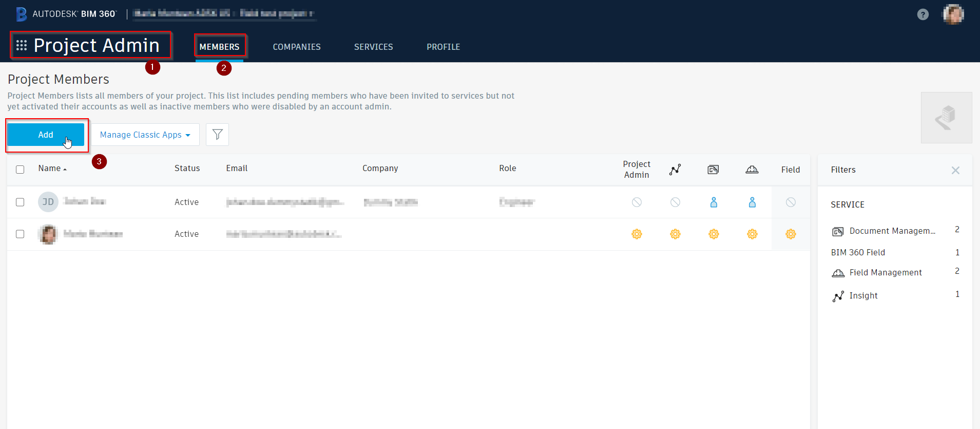Open the user profile avatar menu
Screen dimensions: 980x429
coord(953,14)
